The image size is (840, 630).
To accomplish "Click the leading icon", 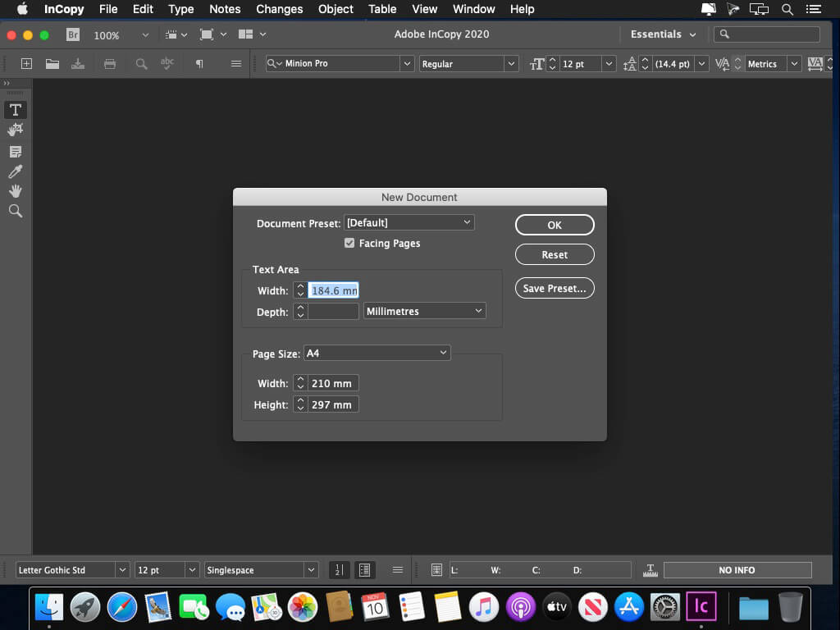I will [x=629, y=64].
